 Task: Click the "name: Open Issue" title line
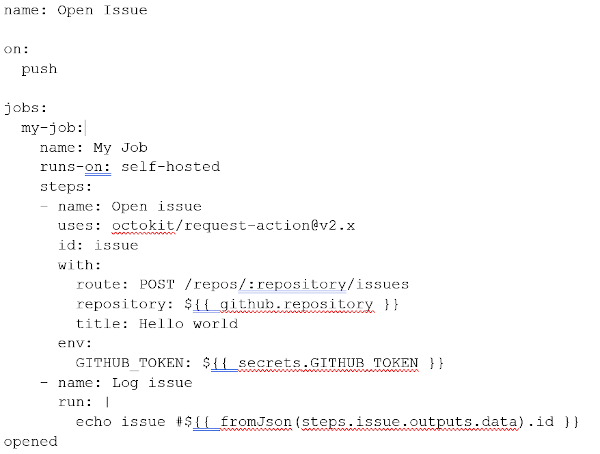tap(76, 11)
